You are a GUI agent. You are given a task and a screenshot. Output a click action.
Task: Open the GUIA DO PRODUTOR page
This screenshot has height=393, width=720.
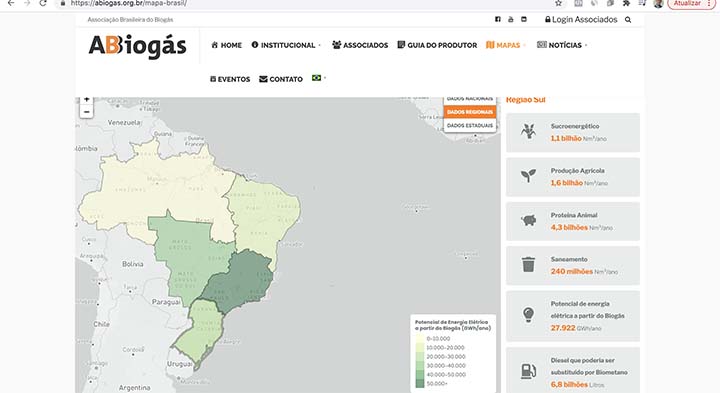[x=437, y=45]
